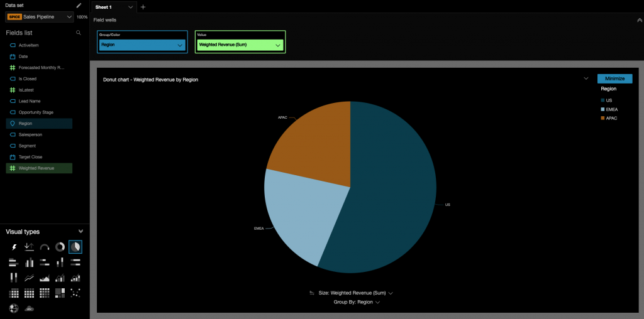Screen dimensions: 644x319
Task: Click the Minimize button on the visual
Action: pyautogui.click(x=614, y=78)
